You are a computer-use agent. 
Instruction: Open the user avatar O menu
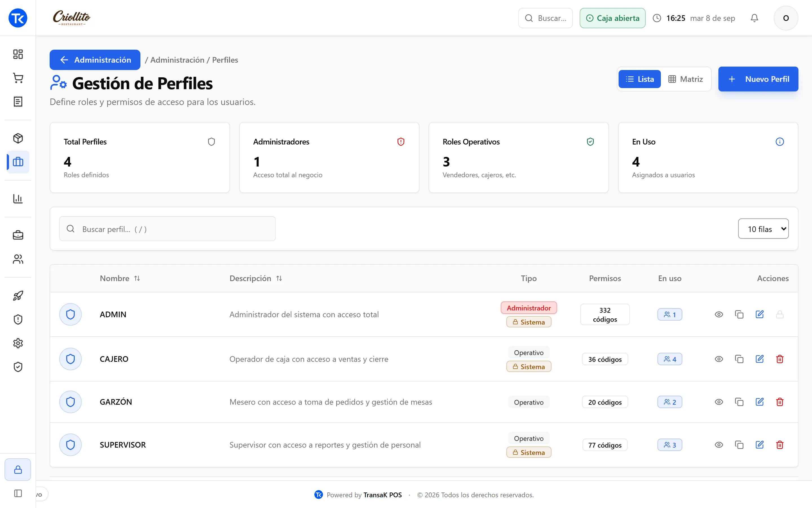(x=786, y=18)
